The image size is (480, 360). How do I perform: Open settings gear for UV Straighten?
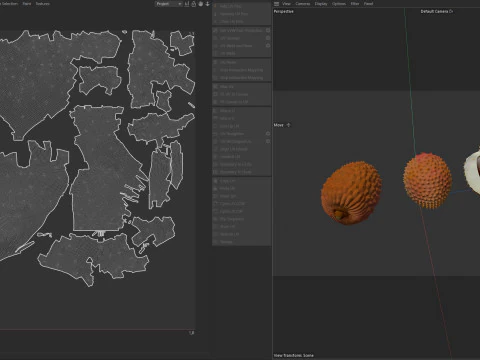(x=268, y=134)
